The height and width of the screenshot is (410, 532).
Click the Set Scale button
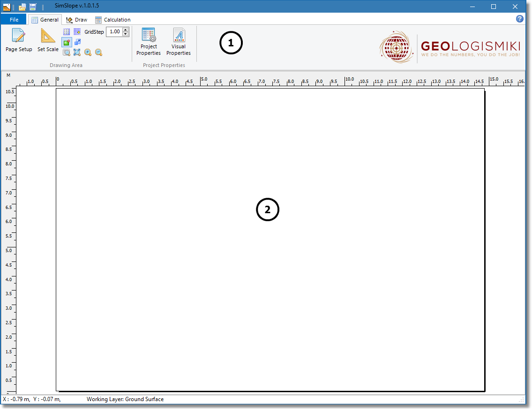[47, 41]
